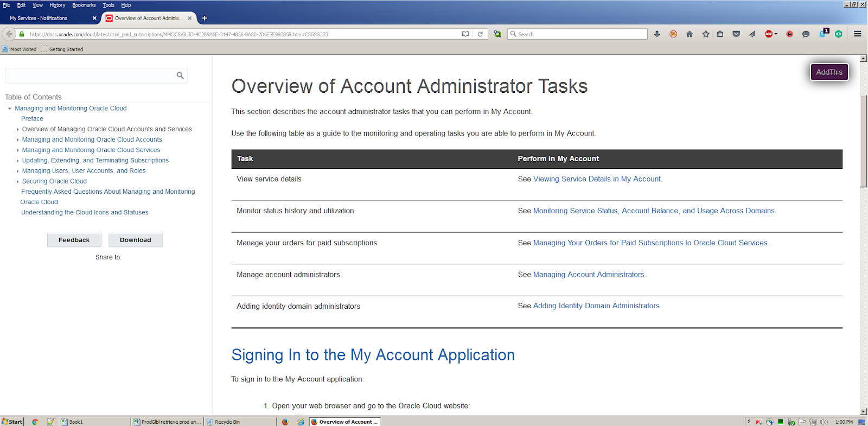Click the scrollbar down arrow
This screenshot has height=426, width=868.
[x=863, y=411]
